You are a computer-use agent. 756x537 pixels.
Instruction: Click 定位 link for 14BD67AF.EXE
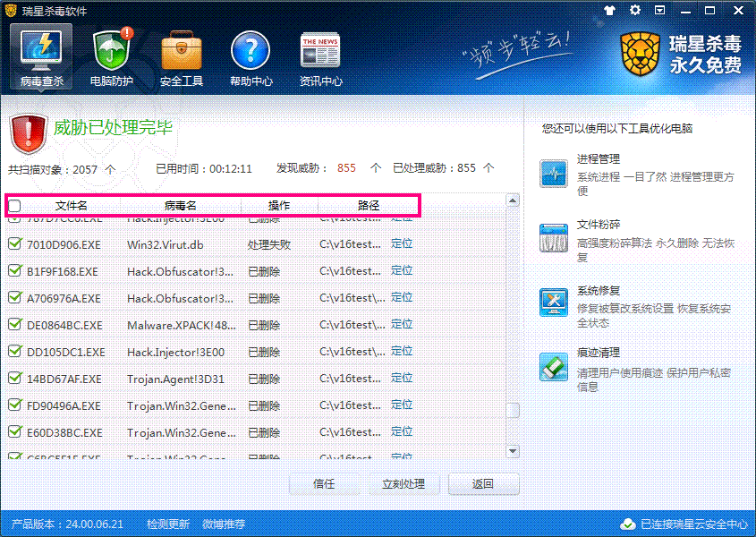402,379
